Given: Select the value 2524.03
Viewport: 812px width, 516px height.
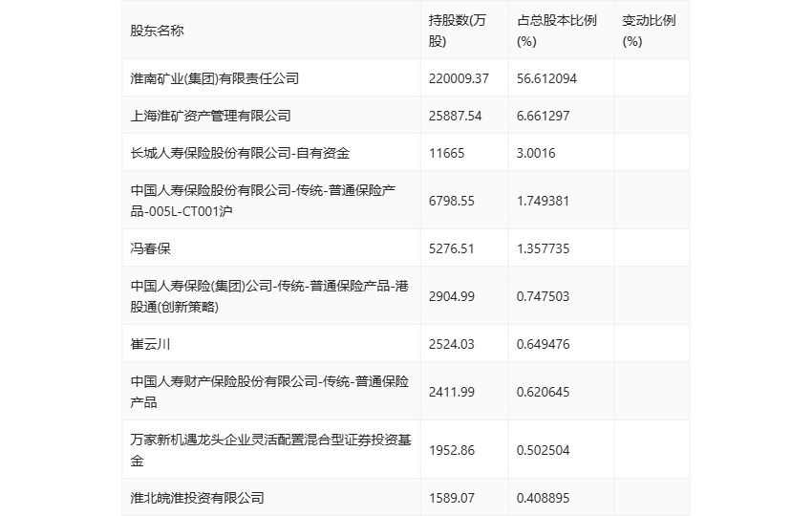Looking at the screenshot, I should pyautogui.click(x=452, y=343).
